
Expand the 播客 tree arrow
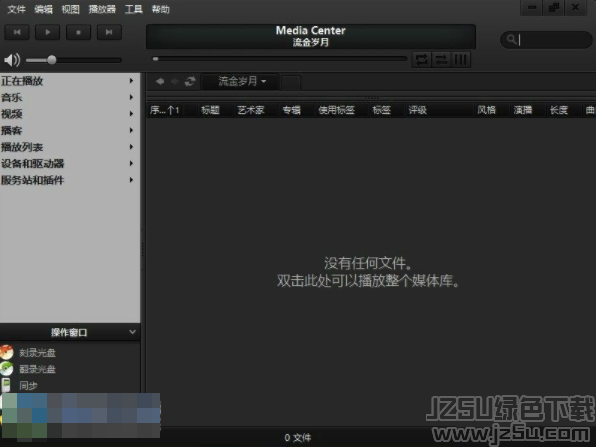(131, 130)
